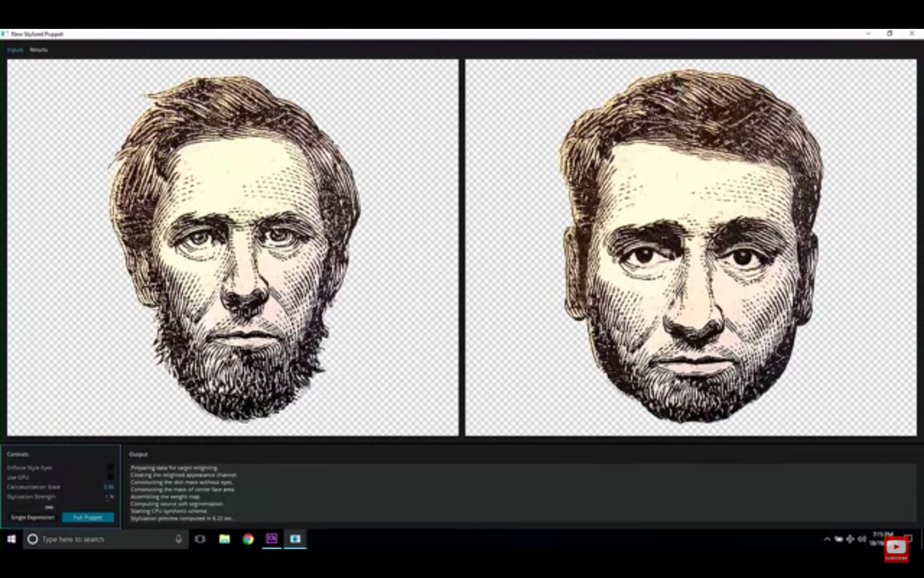The height and width of the screenshot is (578, 924).
Task: Click the New Stylized Puppet window icon
Action: [5, 34]
